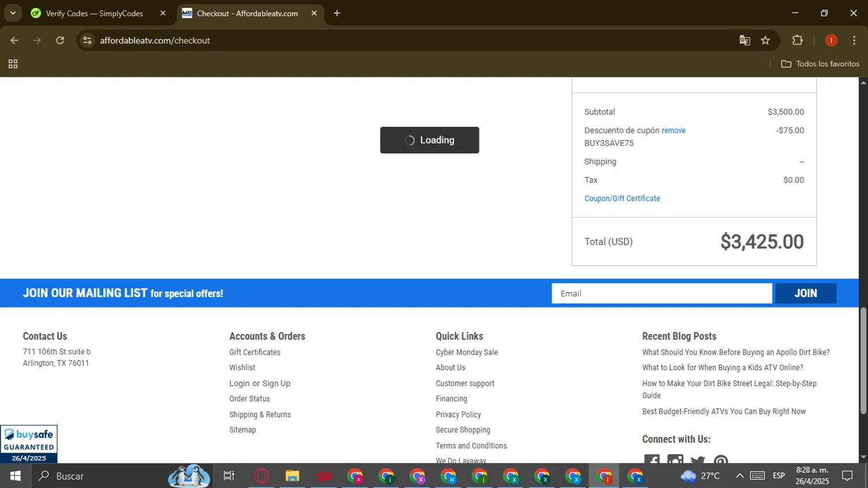Open the Privacy Policy link
868x488 pixels.
coord(458,414)
